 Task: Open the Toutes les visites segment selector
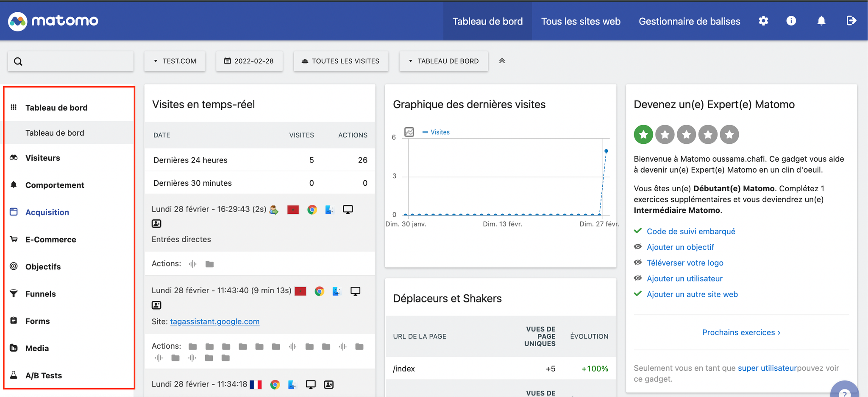pyautogui.click(x=341, y=61)
